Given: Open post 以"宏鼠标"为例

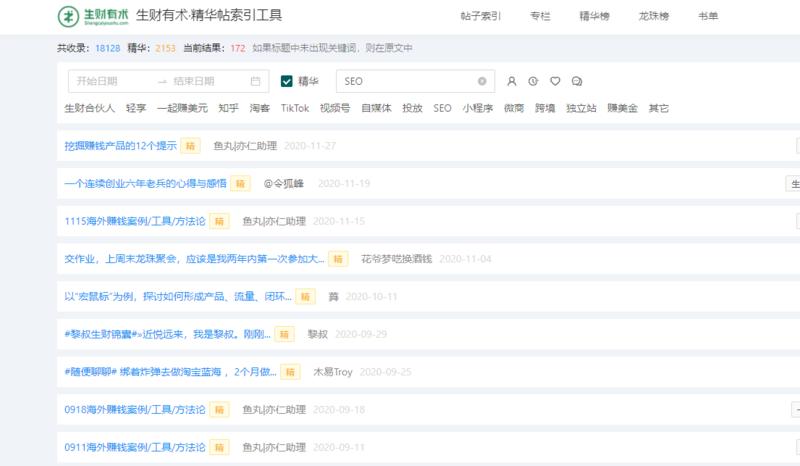Looking at the screenshot, I should 178,297.
